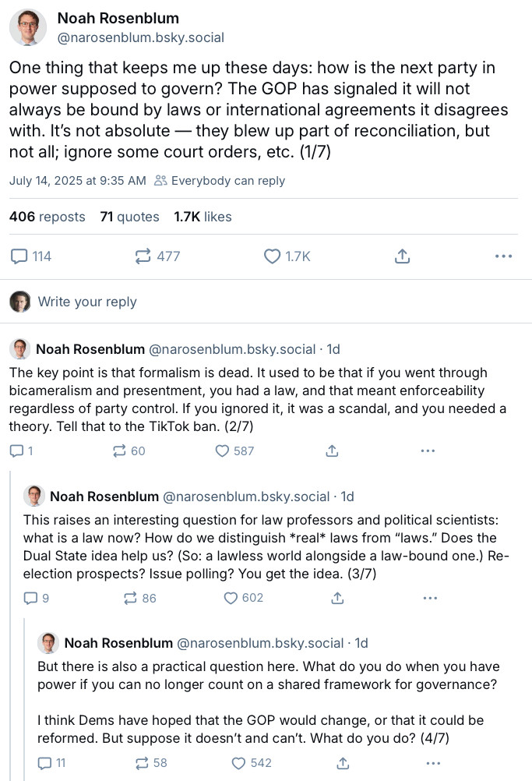Click the reply icon on main post

21,256
